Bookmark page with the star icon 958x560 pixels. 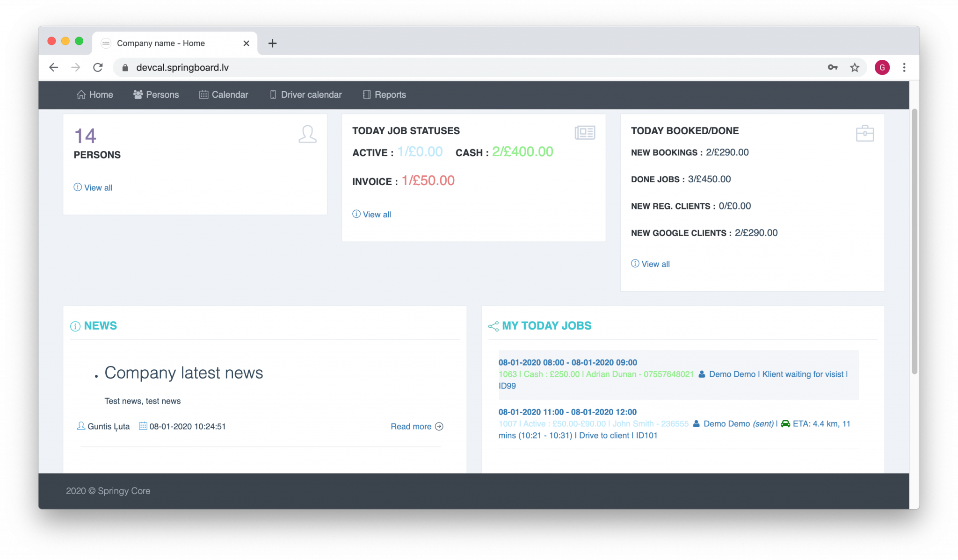click(x=855, y=67)
